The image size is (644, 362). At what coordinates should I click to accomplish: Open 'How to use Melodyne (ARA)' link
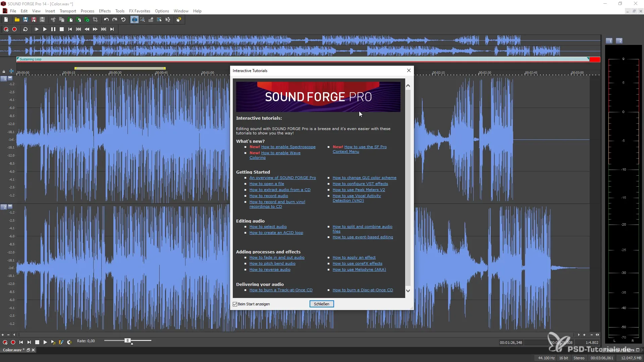(x=359, y=269)
